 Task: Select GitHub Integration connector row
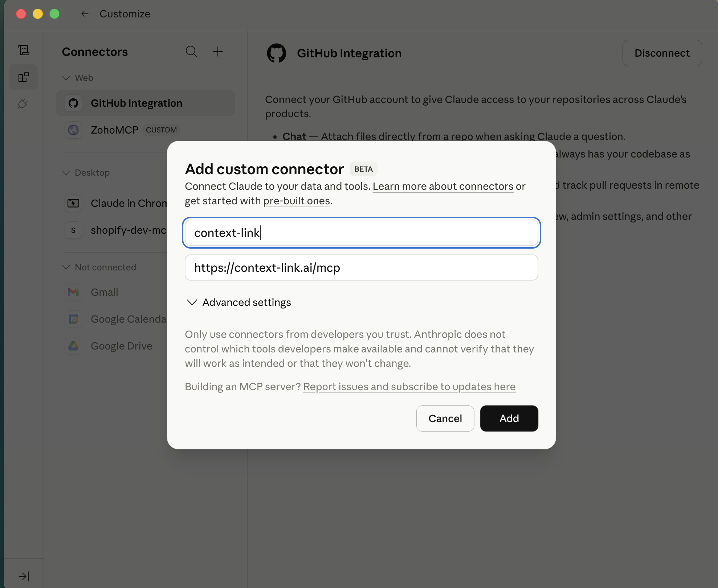(146, 103)
